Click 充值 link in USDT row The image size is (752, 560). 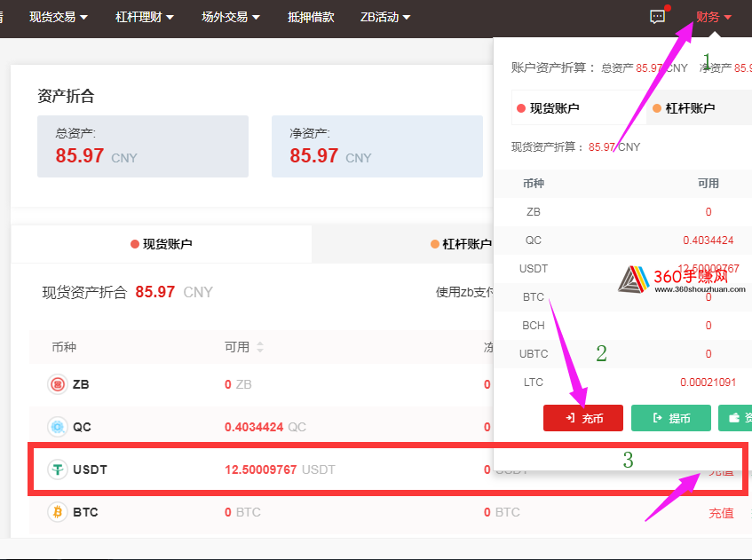[x=721, y=471]
